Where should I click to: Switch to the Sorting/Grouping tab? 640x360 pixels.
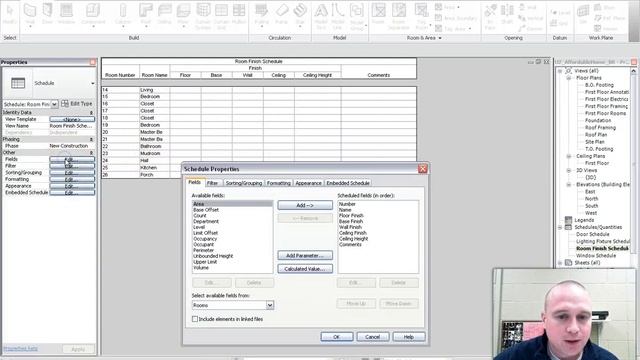[244, 183]
